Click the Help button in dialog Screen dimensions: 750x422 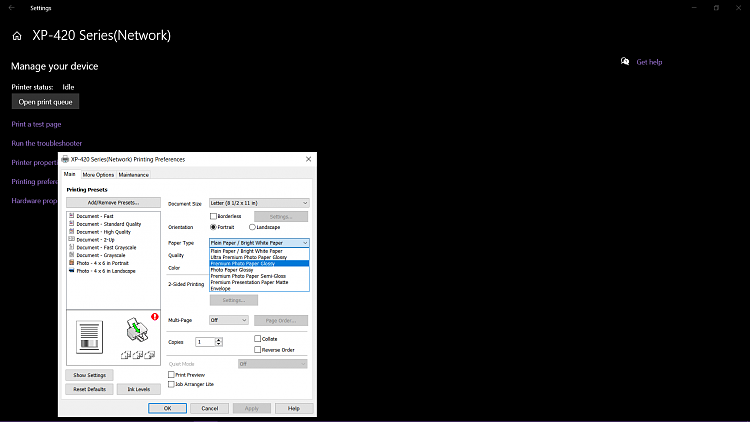pos(294,408)
